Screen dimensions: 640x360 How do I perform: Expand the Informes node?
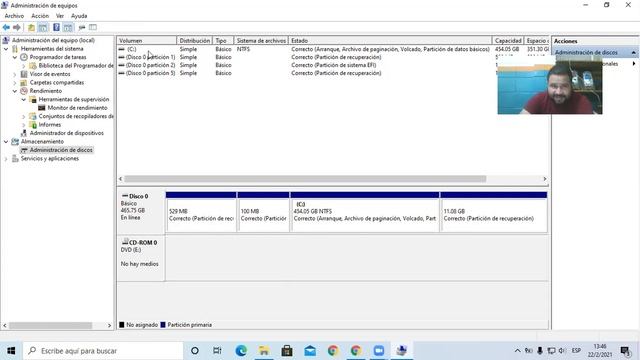pos(24,125)
